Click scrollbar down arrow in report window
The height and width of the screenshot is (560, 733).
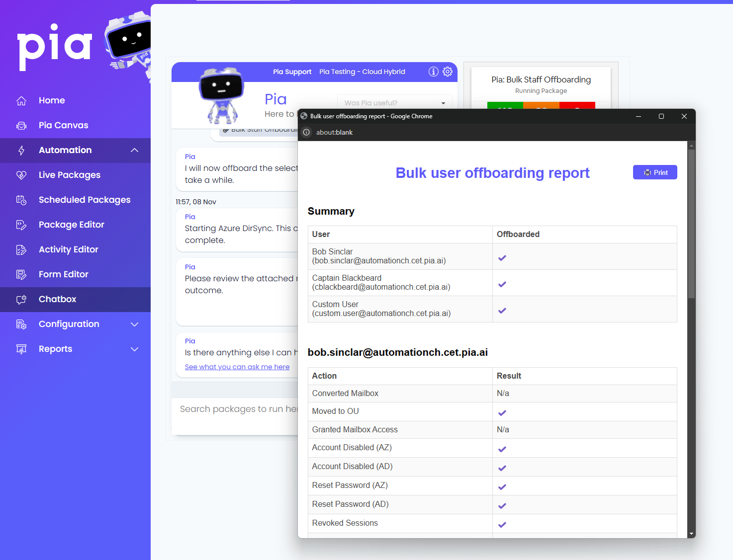click(x=691, y=534)
